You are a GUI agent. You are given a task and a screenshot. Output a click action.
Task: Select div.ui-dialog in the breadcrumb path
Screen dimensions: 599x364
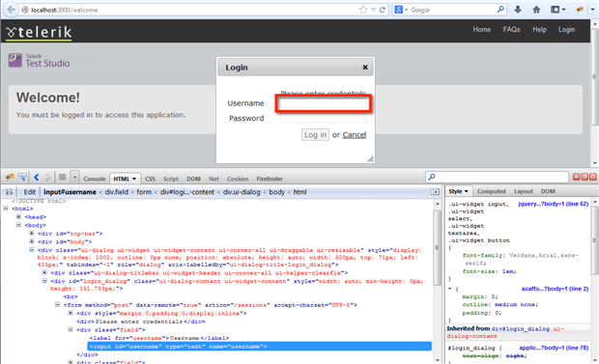pos(242,192)
